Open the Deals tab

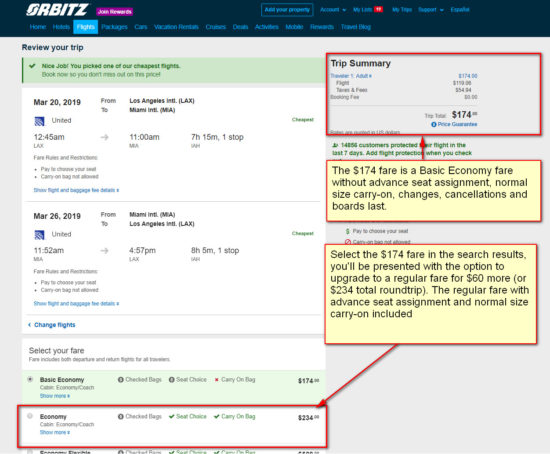click(x=240, y=27)
